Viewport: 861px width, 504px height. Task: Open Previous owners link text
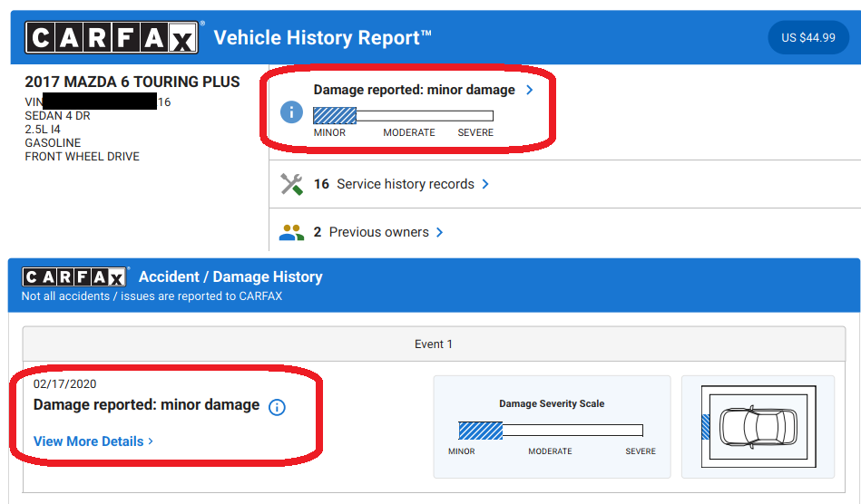(x=379, y=233)
